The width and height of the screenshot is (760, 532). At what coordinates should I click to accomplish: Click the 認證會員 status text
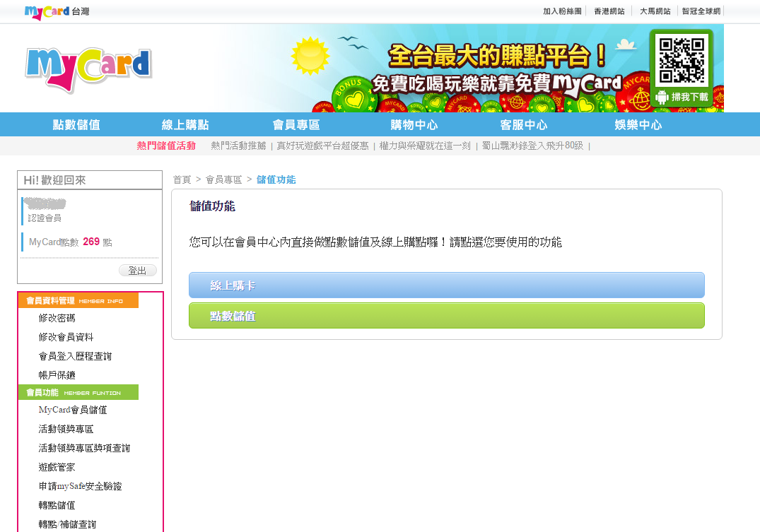(x=45, y=218)
